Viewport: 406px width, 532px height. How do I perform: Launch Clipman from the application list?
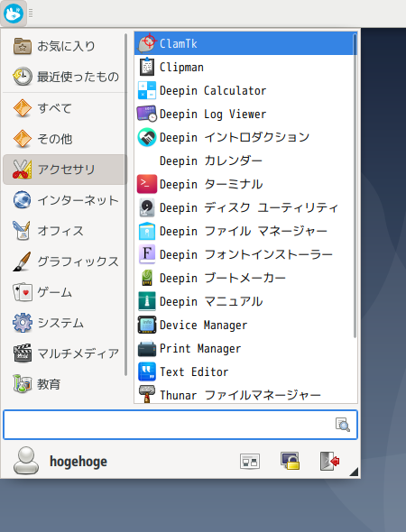click(x=245, y=67)
